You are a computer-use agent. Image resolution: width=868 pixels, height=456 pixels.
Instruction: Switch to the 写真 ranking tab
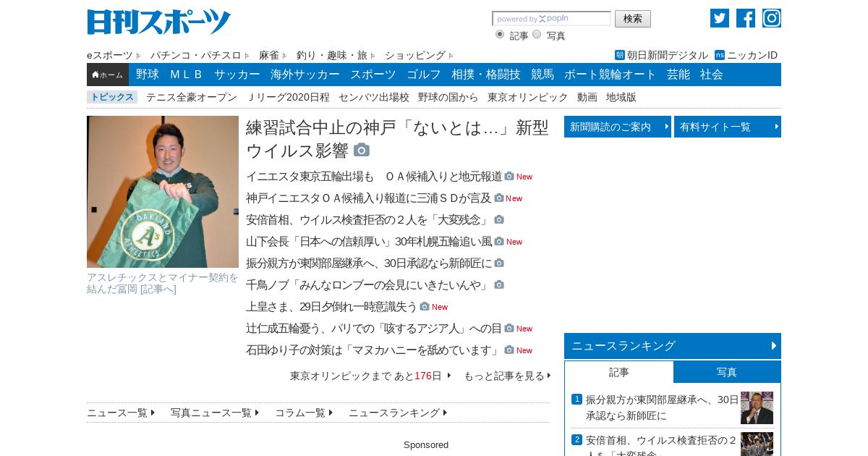pos(727,372)
